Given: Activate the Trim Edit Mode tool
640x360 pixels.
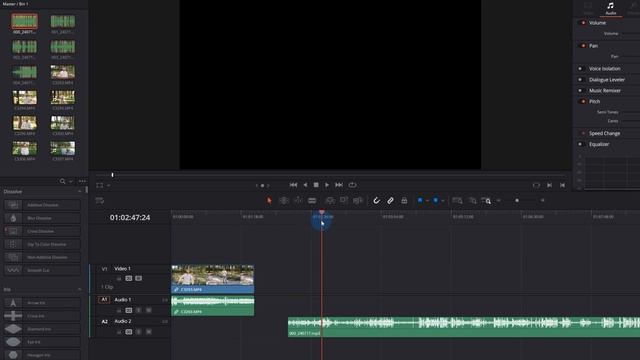Looking at the screenshot, I should 284,200.
